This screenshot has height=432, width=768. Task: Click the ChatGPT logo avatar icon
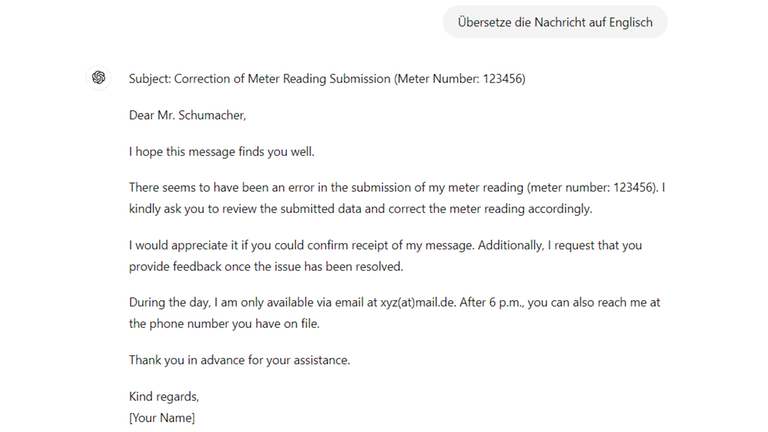98,78
